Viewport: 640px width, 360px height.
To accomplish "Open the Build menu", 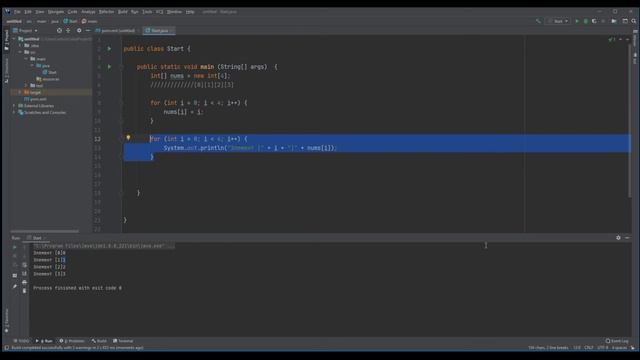I will (123, 12).
